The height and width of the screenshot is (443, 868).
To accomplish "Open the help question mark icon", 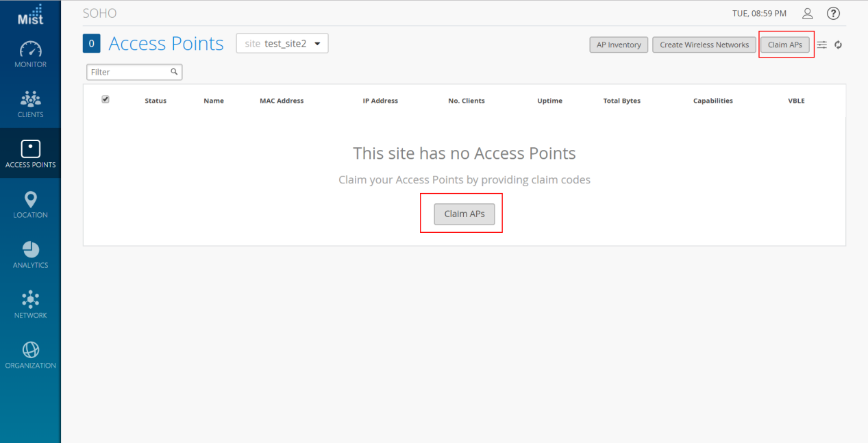I will [833, 14].
